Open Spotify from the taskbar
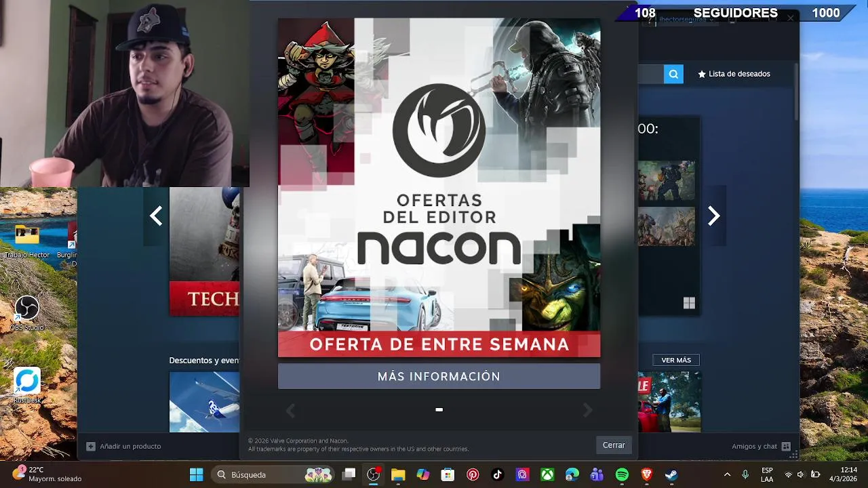The height and width of the screenshot is (488, 868). [622, 474]
